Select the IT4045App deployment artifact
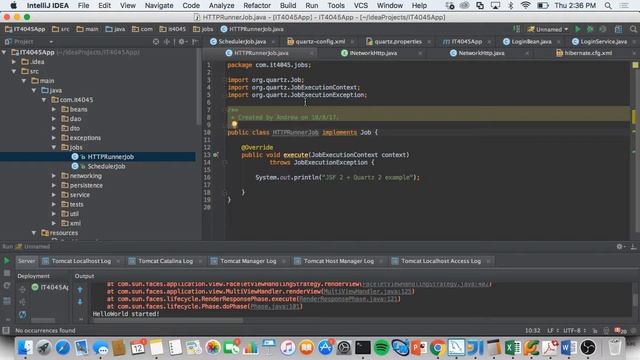 tap(50, 287)
